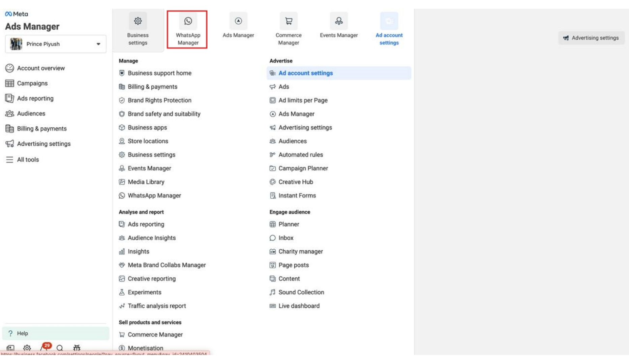
Task: Open Help from the bottom left
Action: (22, 333)
